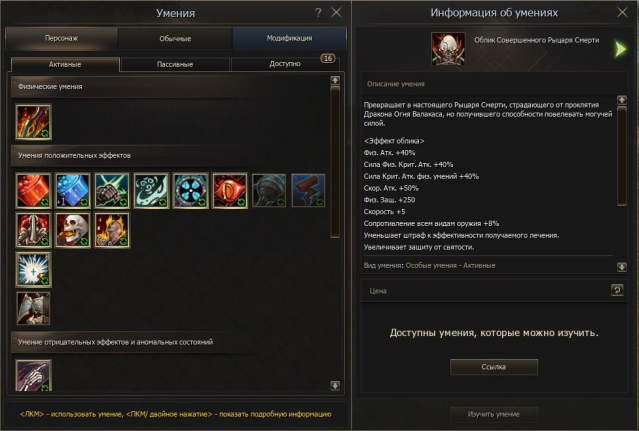Open the Доступно tab

285,64
